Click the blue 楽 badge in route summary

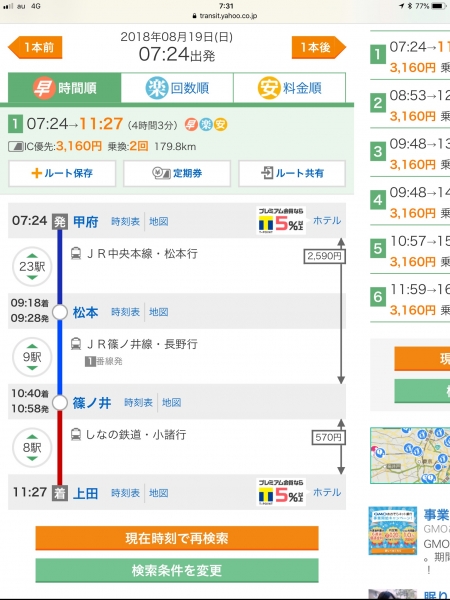(206, 124)
